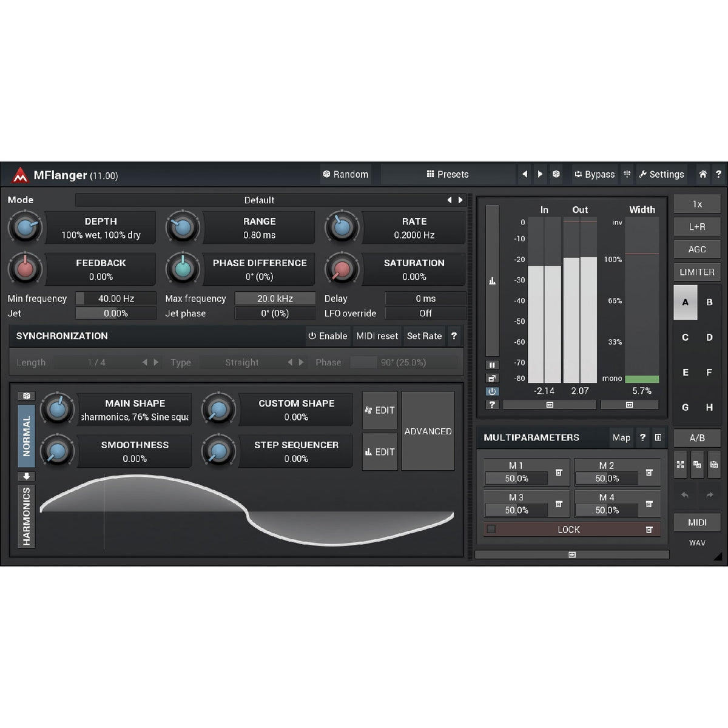Viewport: 728px width, 728px height.
Task: Open meter help question mark
Action: pyautogui.click(x=492, y=405)
